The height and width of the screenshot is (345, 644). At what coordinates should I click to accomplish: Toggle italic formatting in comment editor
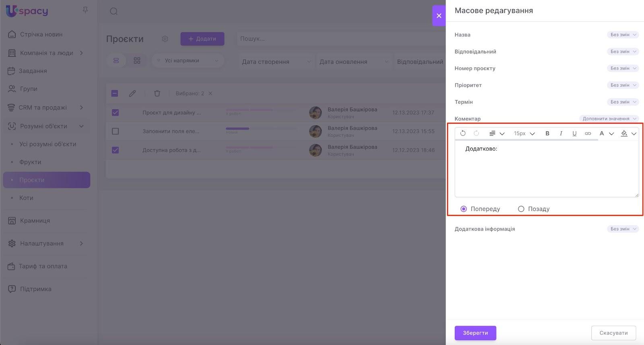(561, 133)
